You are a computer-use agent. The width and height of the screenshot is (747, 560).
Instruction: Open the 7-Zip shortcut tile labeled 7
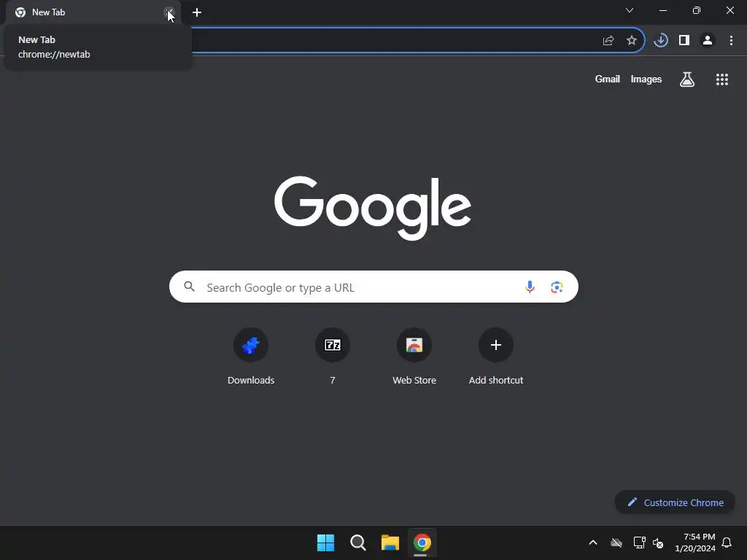[333, 356]
